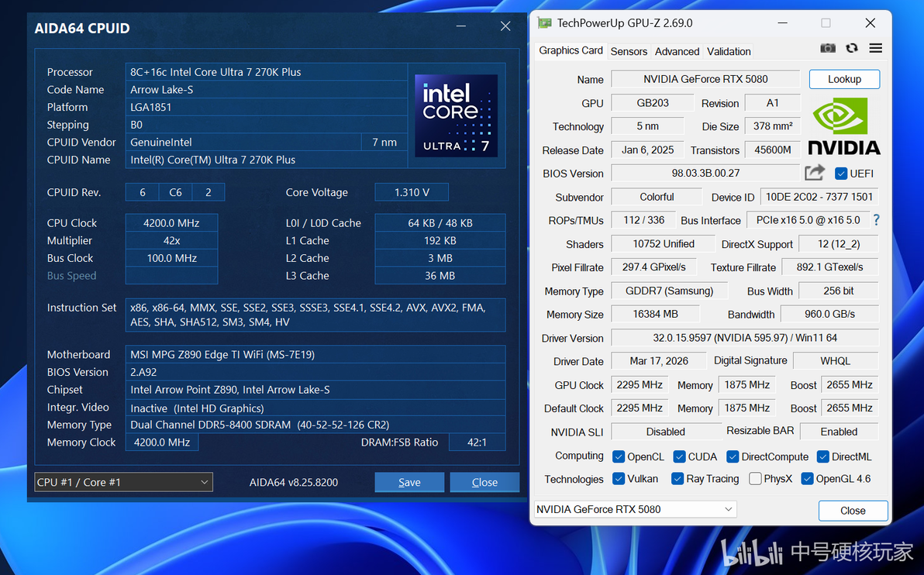Switch to the Sensors tab
The width and height of the screenshot is (924, 575).
pos(629,51)
